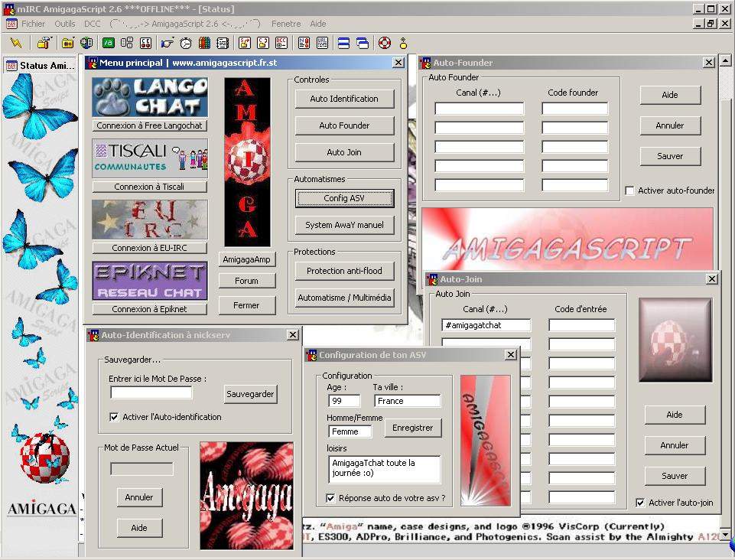Open DCC Options from the toolbar
The width and height of the screenshot is (735, 560).
[x=281, y=44]
